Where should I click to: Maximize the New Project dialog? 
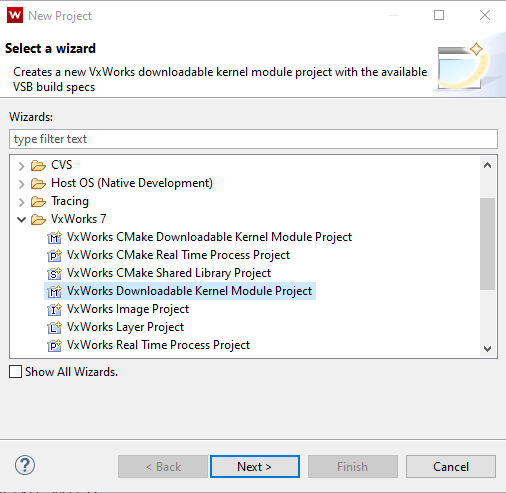[439, 15]
